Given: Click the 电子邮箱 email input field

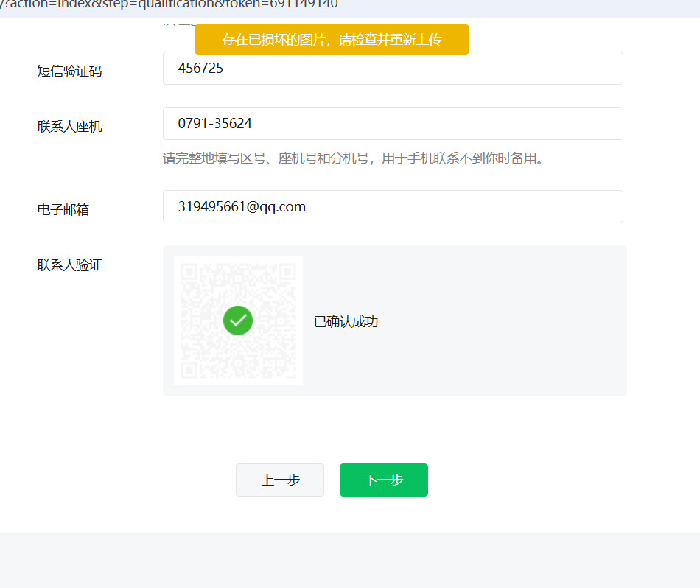Looking at the screenshot, I should 393,207.
